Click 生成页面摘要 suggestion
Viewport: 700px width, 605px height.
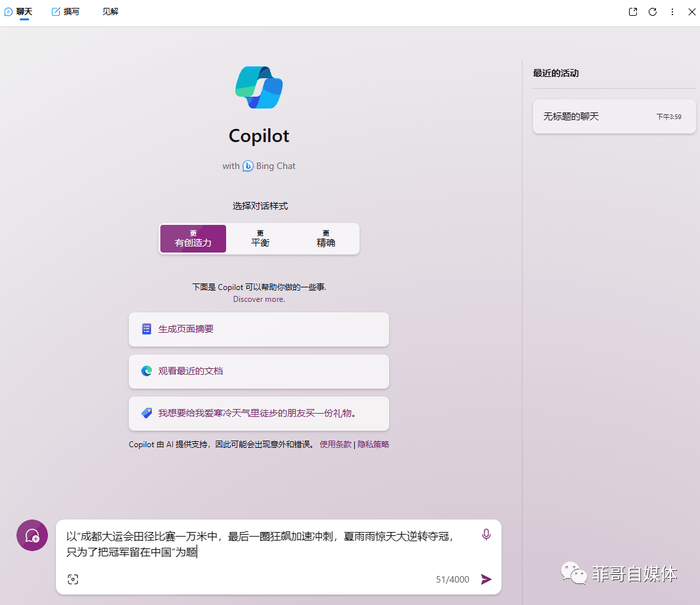259,329
